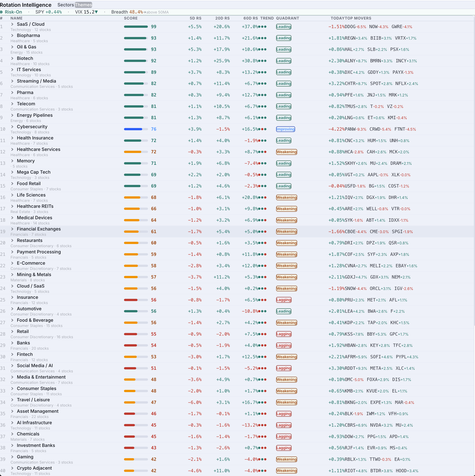The width and height of the screenshot is (475, 476).
Task: Click Weakening badge in Healthcare Services row
Action: point(287,152)
